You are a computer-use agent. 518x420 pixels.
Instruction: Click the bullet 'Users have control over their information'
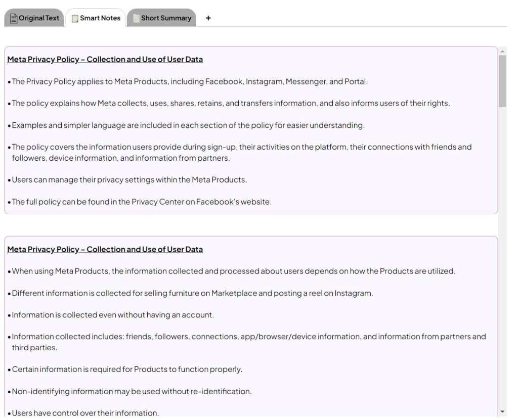(85, 413)
